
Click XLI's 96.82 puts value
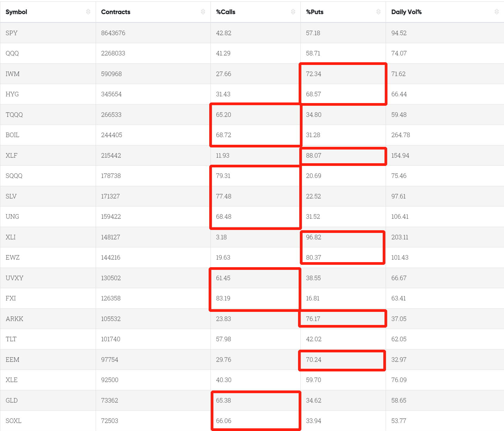(314, 237)
